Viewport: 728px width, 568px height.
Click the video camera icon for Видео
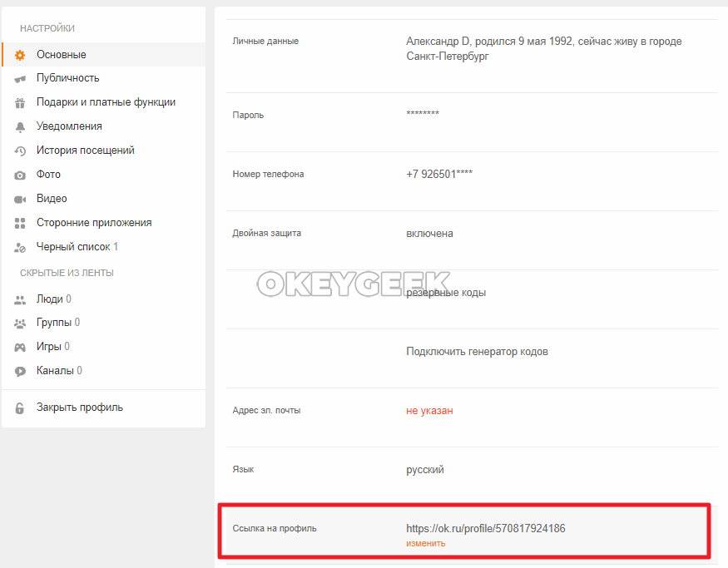coord(20,200)
